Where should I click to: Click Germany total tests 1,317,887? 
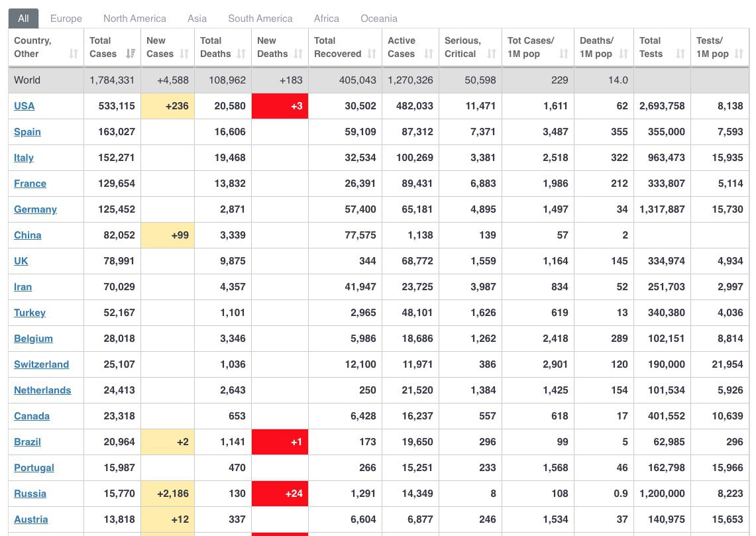pyautogui.click(x=662, y=209)
